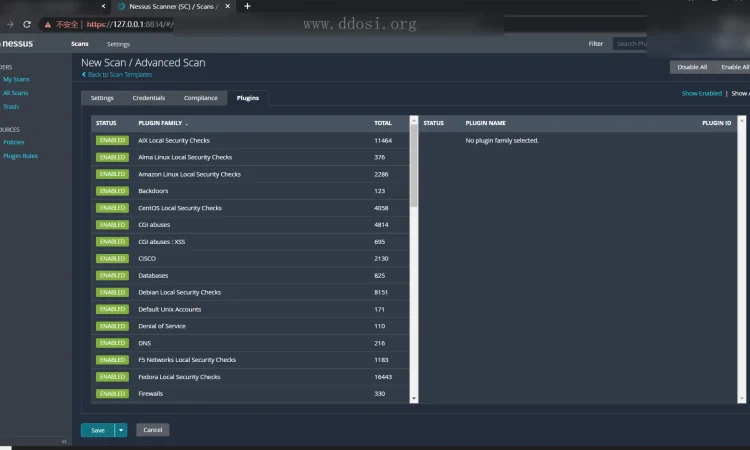Click scrollbar up arrow in family list
750x450 pixels.
click(414, 121)
